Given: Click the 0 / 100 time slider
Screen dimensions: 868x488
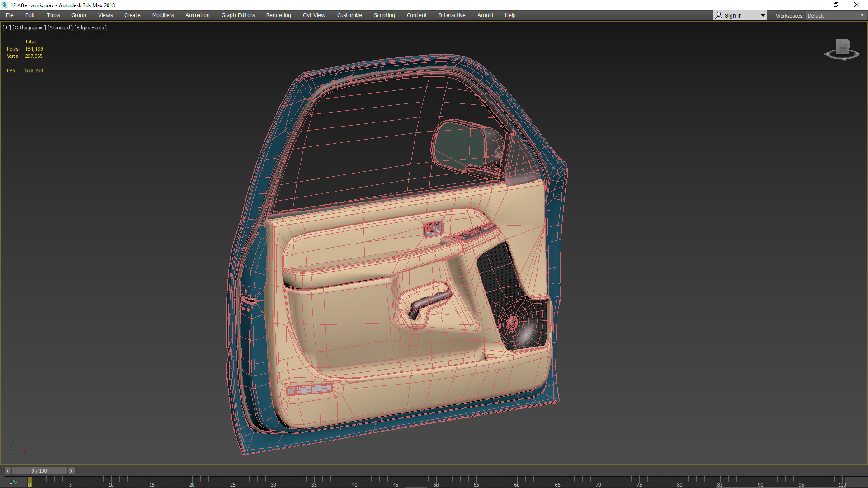Looking at the screenshot, I should point(39,471).
